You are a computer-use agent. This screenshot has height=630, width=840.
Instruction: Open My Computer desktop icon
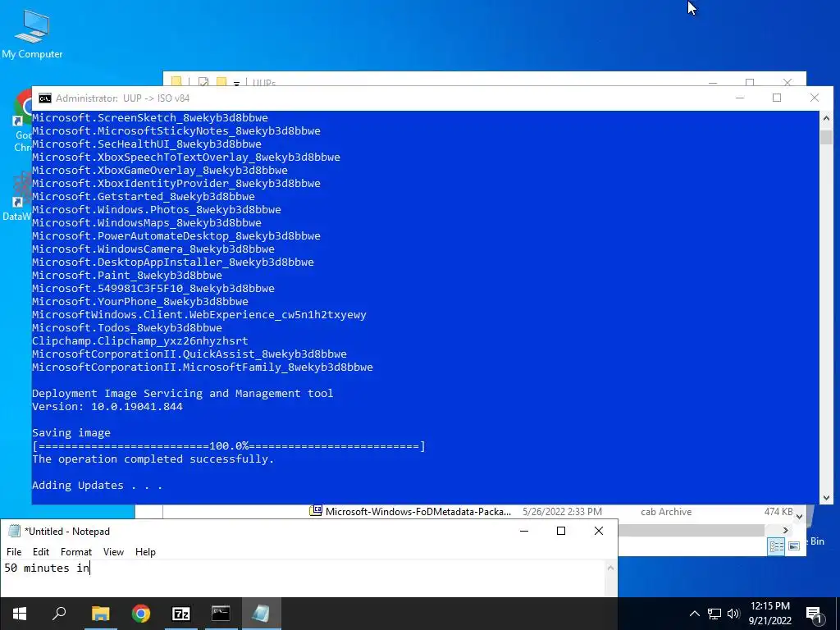coord(32,34)
